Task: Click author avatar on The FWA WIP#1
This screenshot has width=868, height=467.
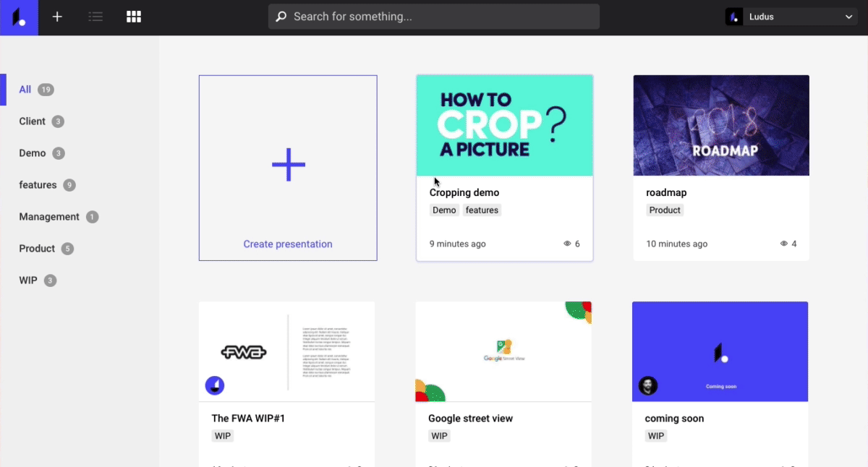Action: pos(215,385)
